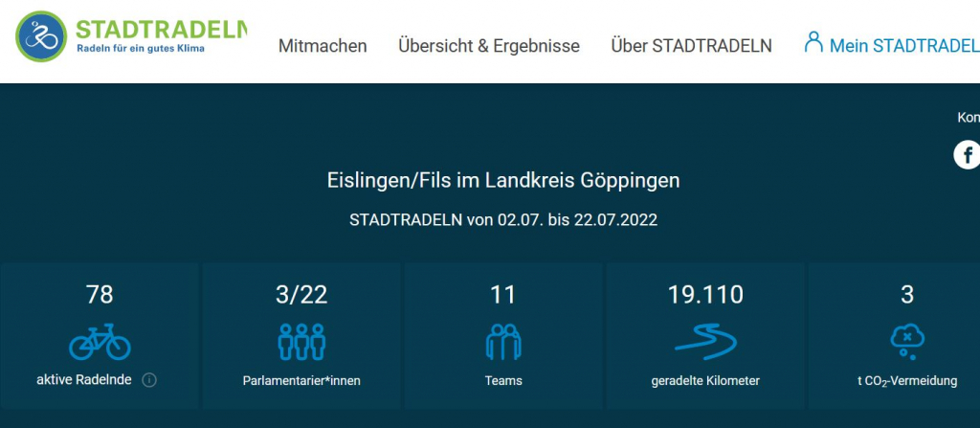This screenshot has height=428, width=980.
Task: Show info tooltip beside aktive Radelnde
Action: point(149,380)
